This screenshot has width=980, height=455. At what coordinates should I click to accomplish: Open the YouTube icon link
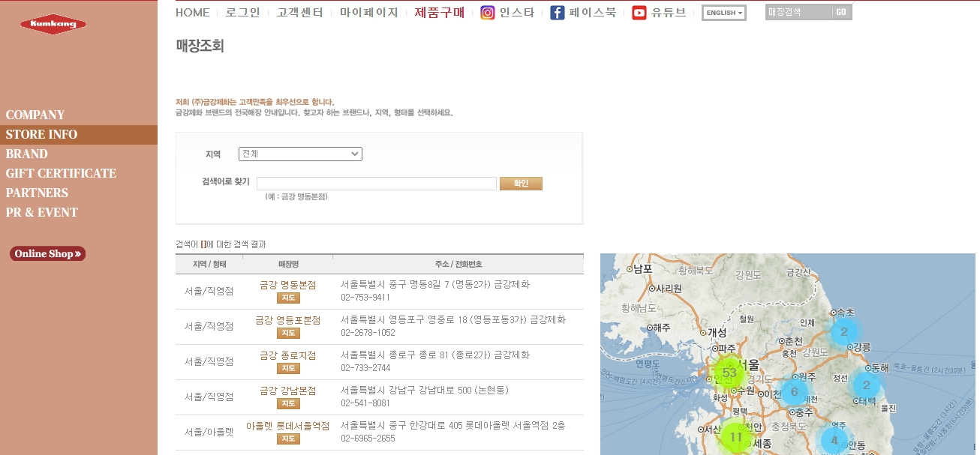coord(639,13)
